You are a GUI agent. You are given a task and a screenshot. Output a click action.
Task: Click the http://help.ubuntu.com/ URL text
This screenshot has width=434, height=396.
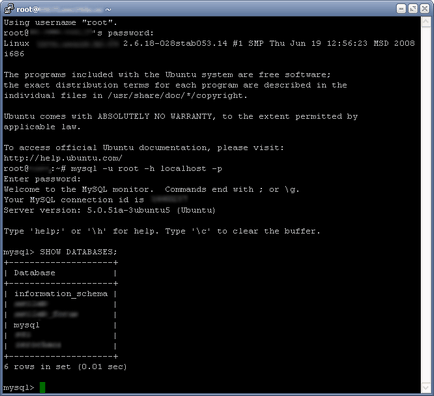tap(63, 158)
